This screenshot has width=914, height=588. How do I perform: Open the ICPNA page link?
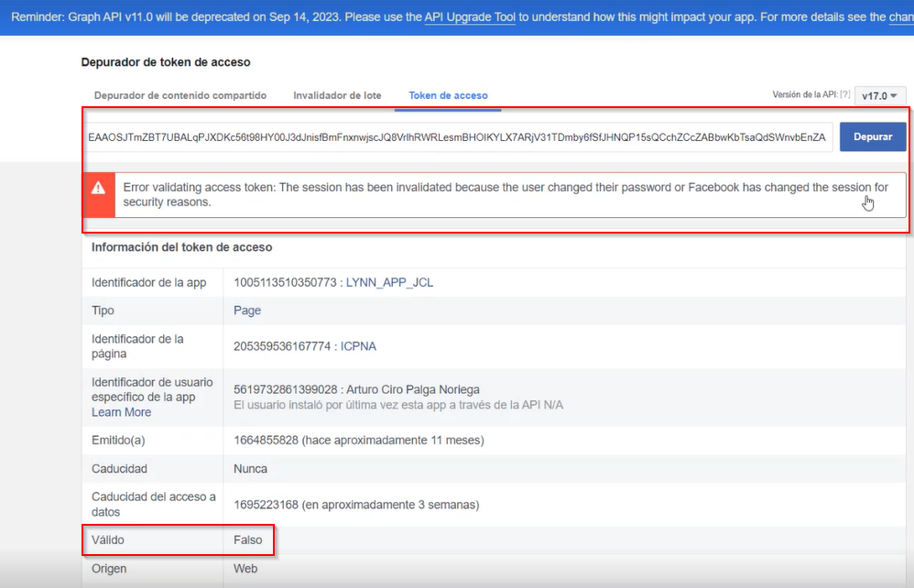358,346
